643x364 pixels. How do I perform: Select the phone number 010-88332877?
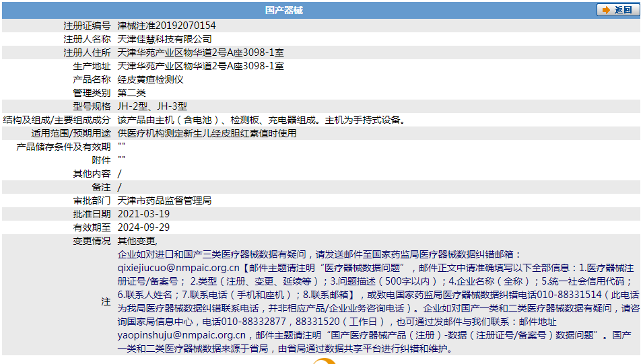point(253,322)
